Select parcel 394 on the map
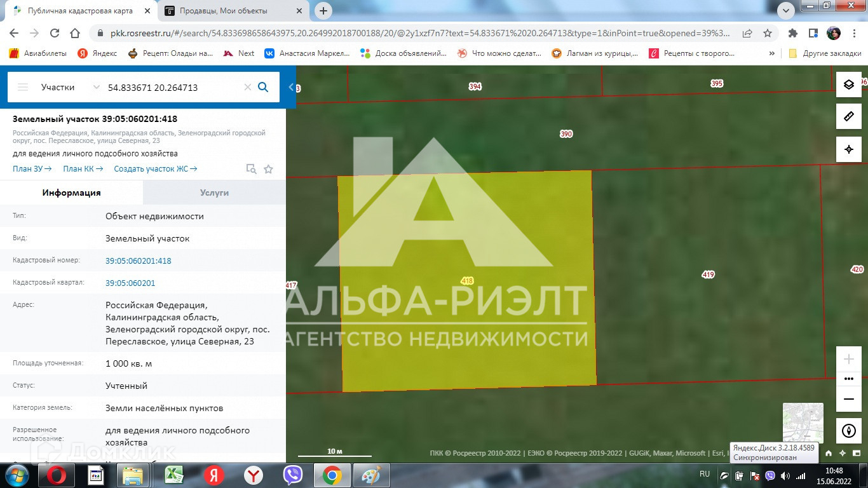Viewport: 868px width, 488px height. click(475, 86)
